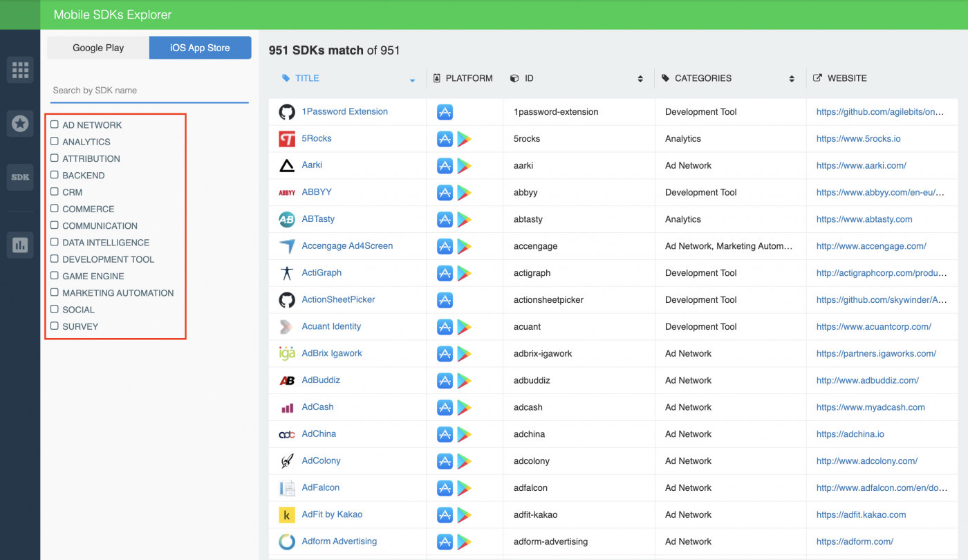Open the SDK section in left sidebar
This screenshot has width=968, height=560.
click(x=20, y=177)
